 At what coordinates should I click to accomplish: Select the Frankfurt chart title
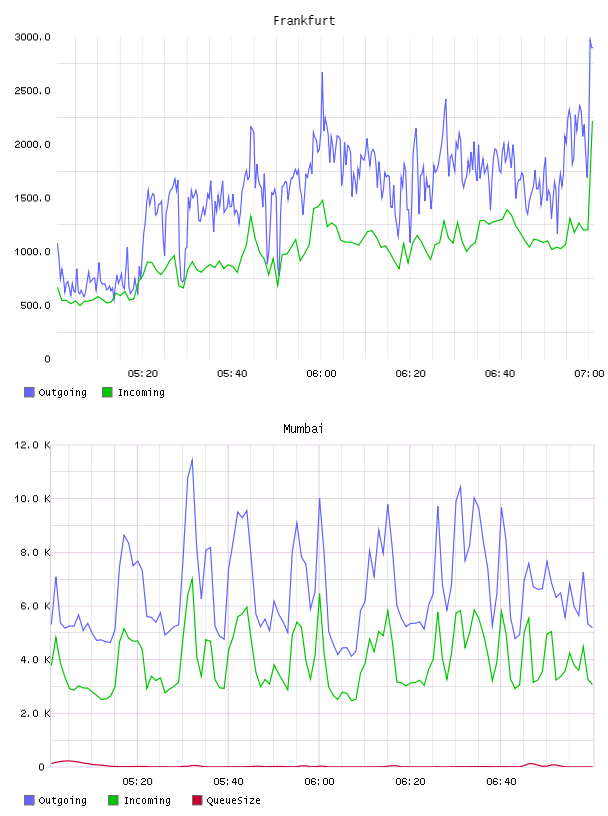tap(304, 21)
